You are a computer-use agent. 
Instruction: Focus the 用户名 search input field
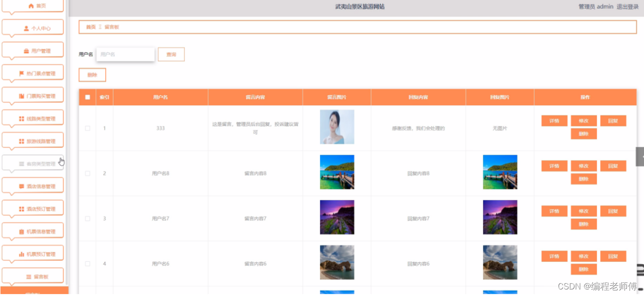tap(125, 54)
